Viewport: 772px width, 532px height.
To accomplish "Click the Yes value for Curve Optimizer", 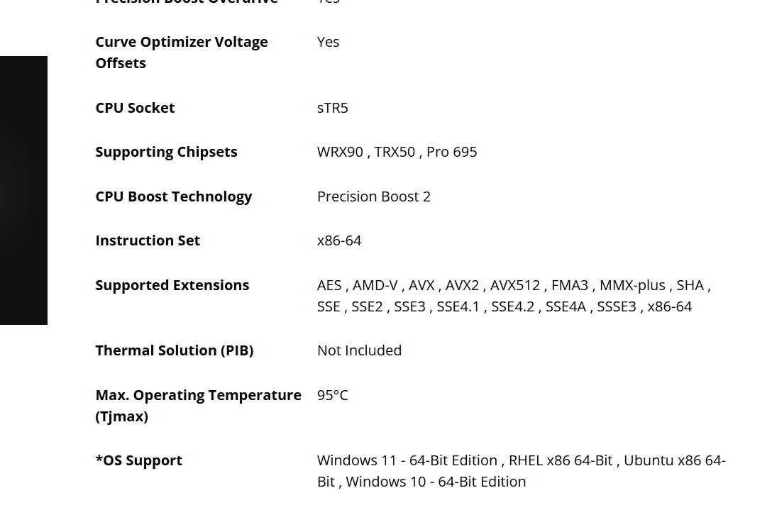I will (x=328, y=42).
